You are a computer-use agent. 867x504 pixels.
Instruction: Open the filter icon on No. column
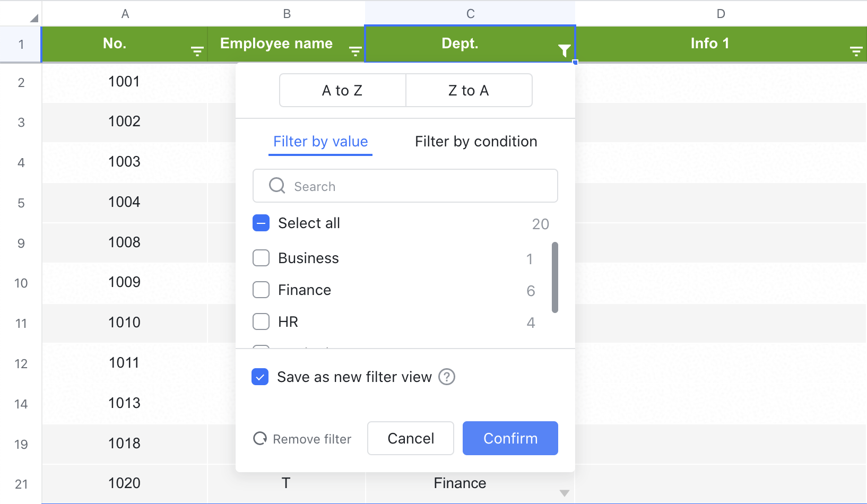tap(197, 51)
